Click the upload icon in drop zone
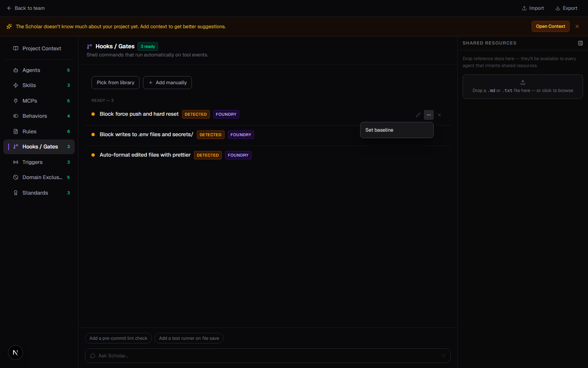 tap(523, 82)
